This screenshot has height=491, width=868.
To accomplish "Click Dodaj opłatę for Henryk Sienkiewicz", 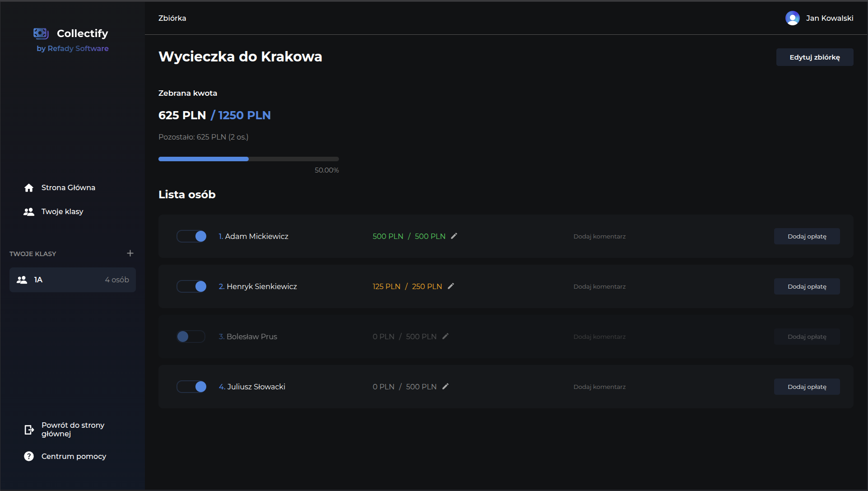I will [807, 286].
